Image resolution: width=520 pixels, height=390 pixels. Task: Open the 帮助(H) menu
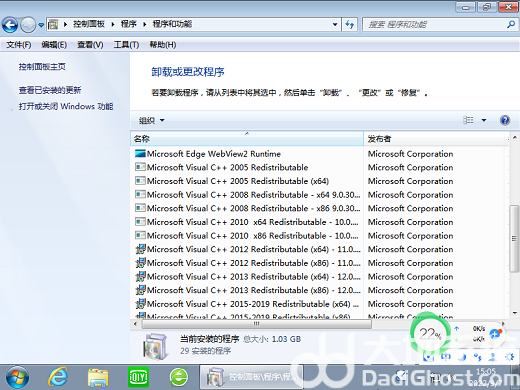(x=163, y=45)
